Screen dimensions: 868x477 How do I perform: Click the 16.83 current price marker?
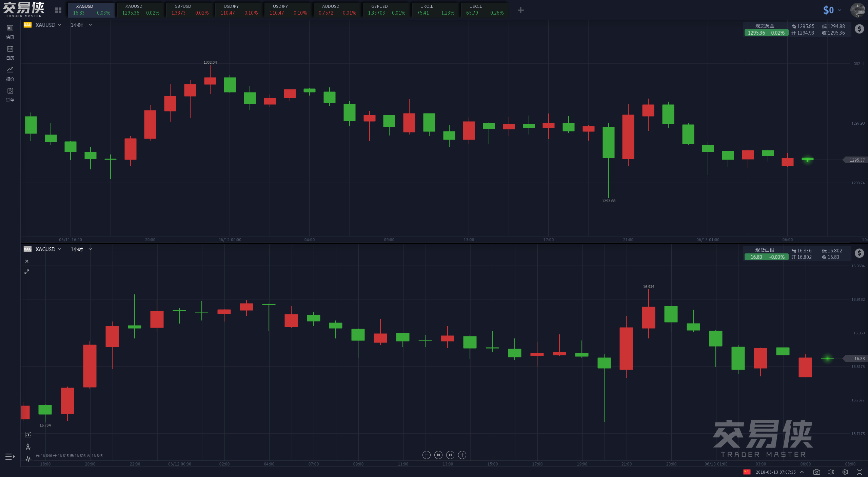point(855,358)
